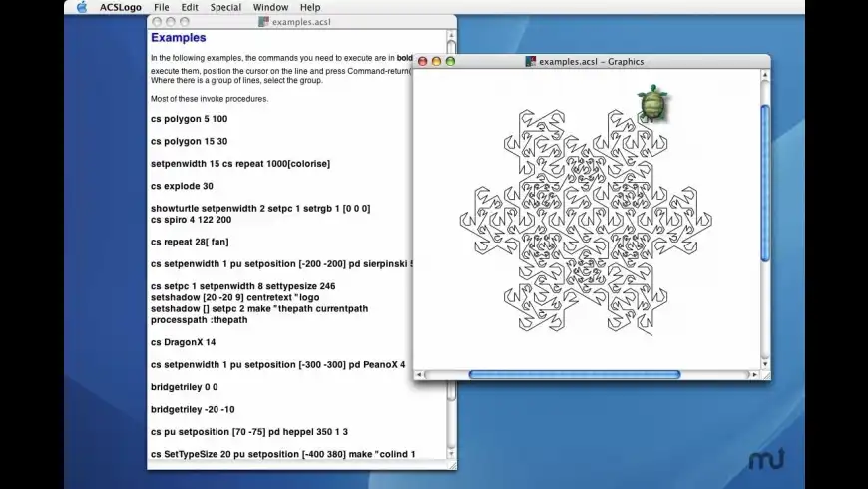Open the Help menu
The height and width of the screenshot is (489, 868).
coord(310,7)
